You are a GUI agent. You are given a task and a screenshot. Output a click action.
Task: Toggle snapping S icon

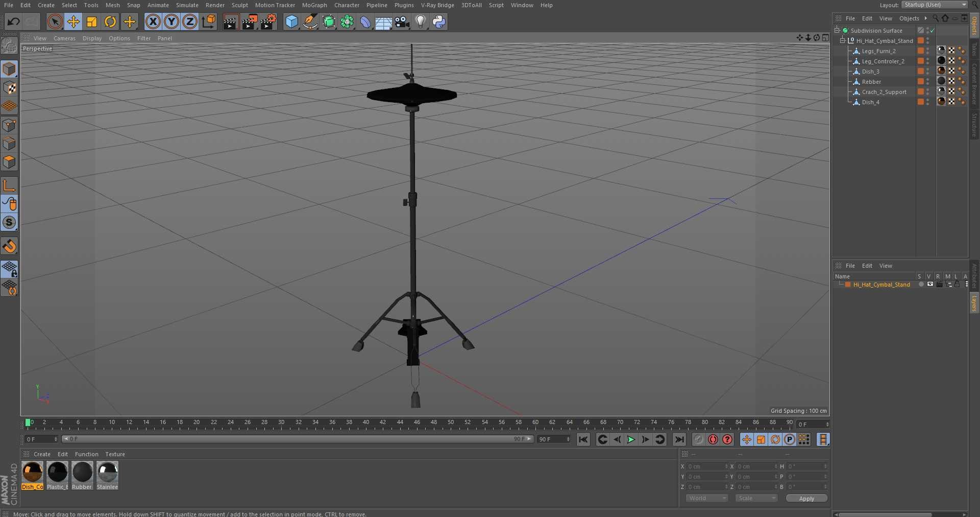[x=9, y=222]
